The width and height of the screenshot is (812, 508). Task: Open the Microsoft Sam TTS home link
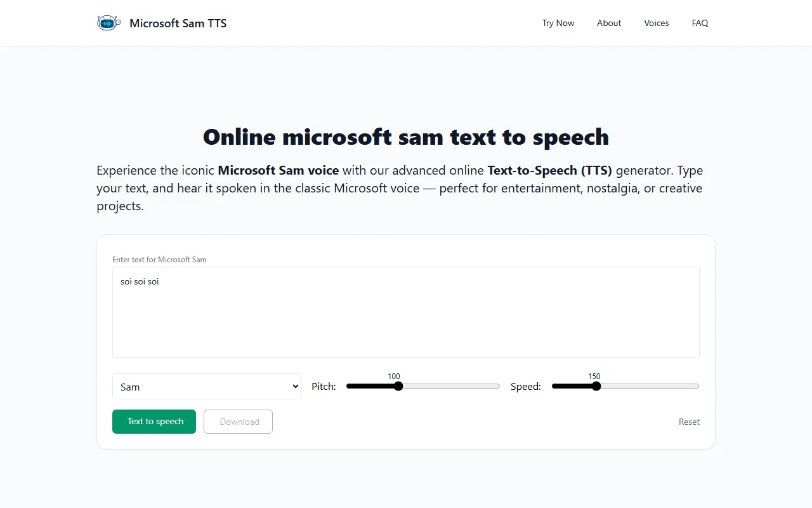coord(178,23)
